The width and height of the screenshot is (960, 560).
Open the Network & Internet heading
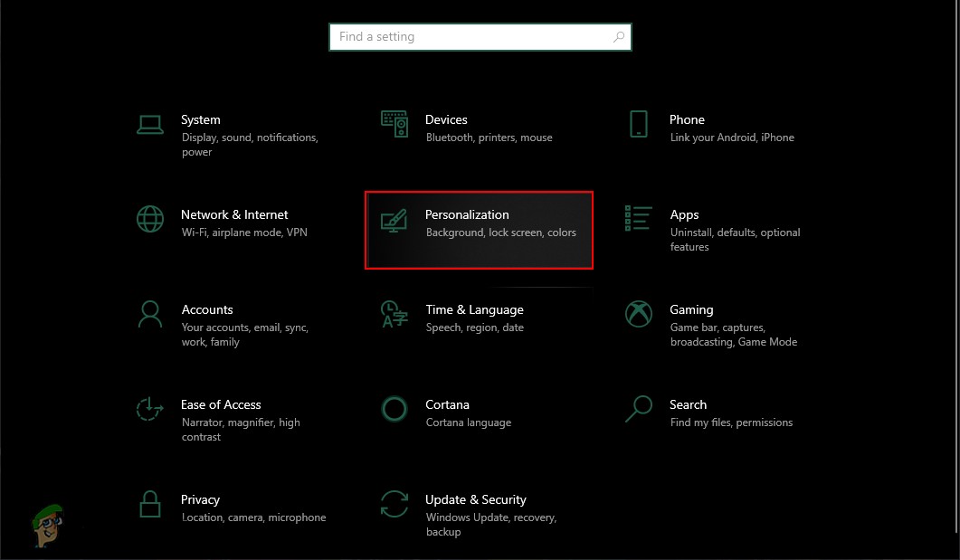click(x=234, y=214)
